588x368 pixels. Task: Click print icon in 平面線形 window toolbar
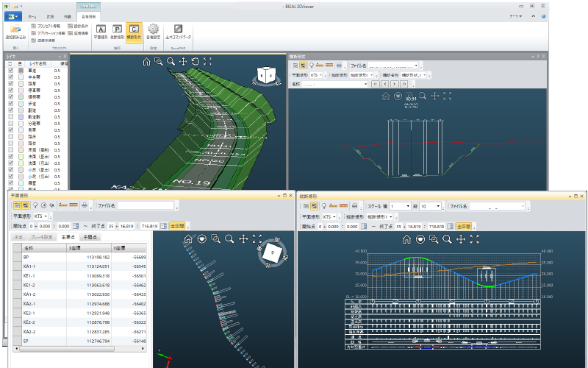85,205
